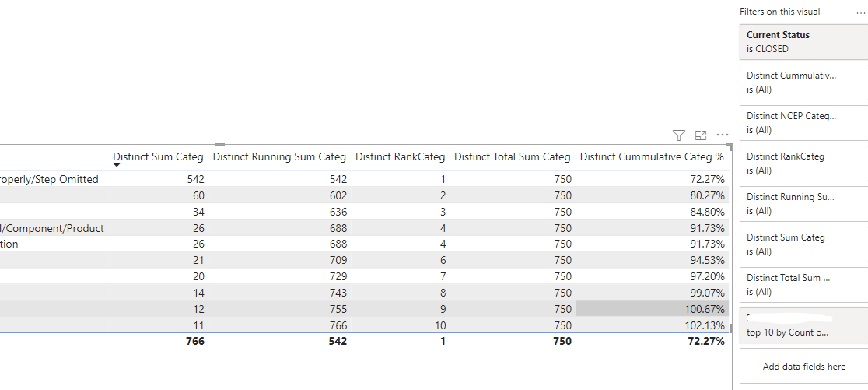Expand the Current Status filter card
The height and width of the screenshot is (390, 868).
(804, 41)
